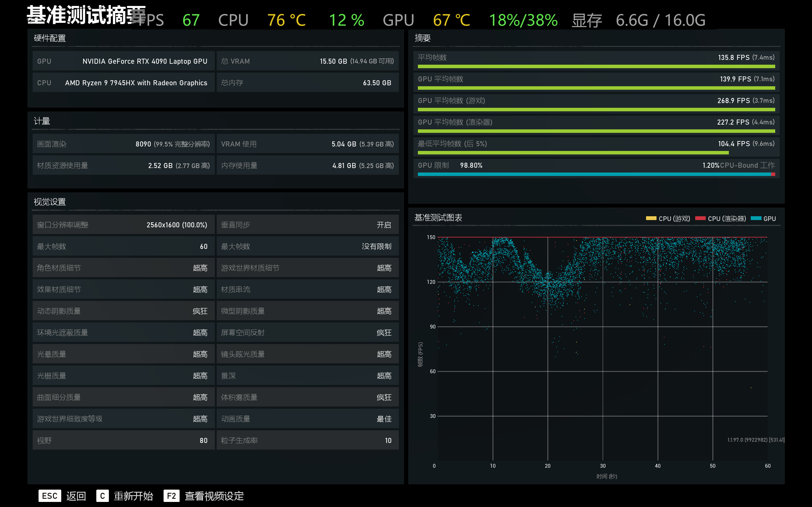Click the 景深 超高 row
The width and height of the screenshot is (812, 507).
click(x=308, y=375)
